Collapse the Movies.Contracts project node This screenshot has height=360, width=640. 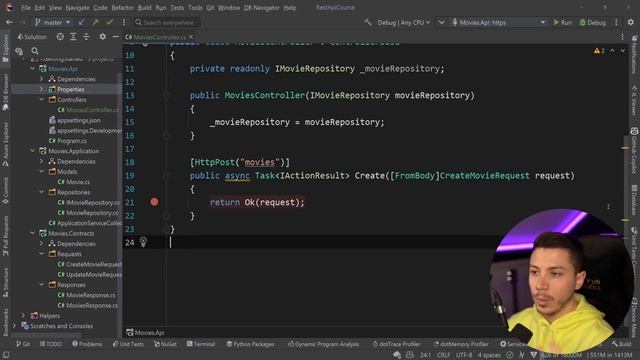pyautogui.click(x=33, y=233)
